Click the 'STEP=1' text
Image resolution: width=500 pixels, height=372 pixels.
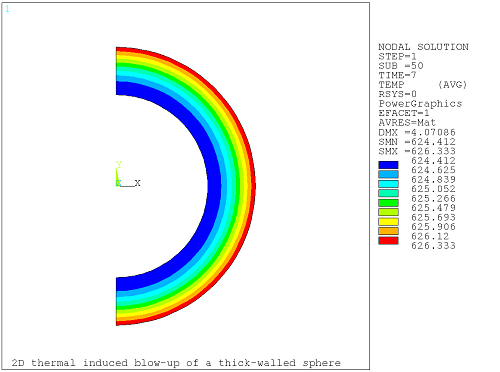(x=397, y=56)
